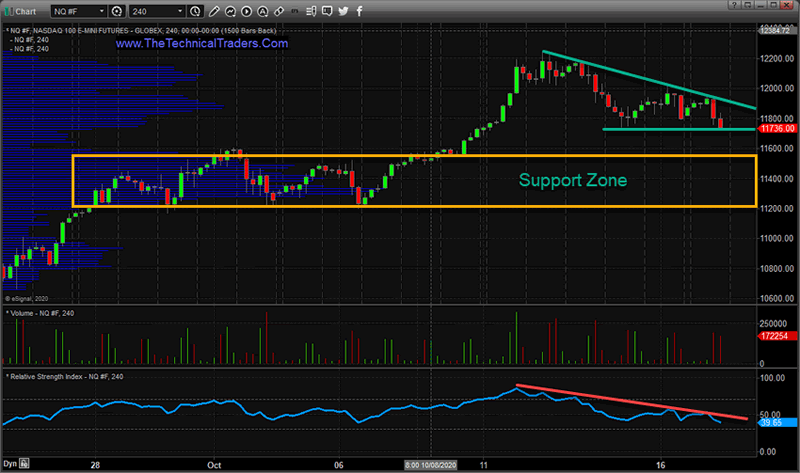Click the small EFS script icon

[x=294, y=11]
